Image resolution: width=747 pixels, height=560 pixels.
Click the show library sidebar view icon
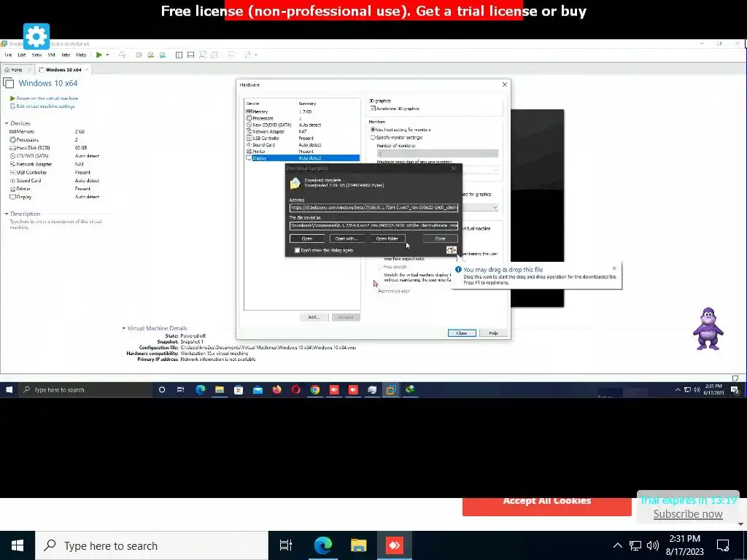(x=179, y=55)
